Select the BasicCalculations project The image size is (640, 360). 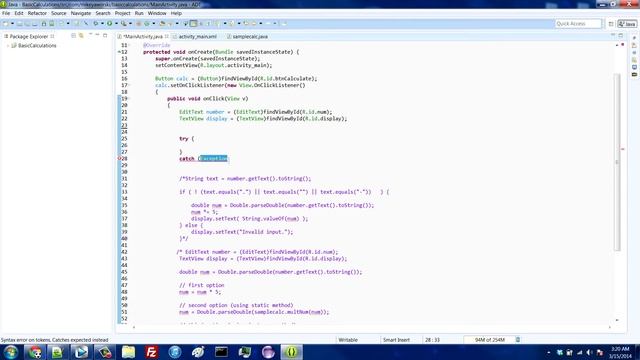pos(37,46)
